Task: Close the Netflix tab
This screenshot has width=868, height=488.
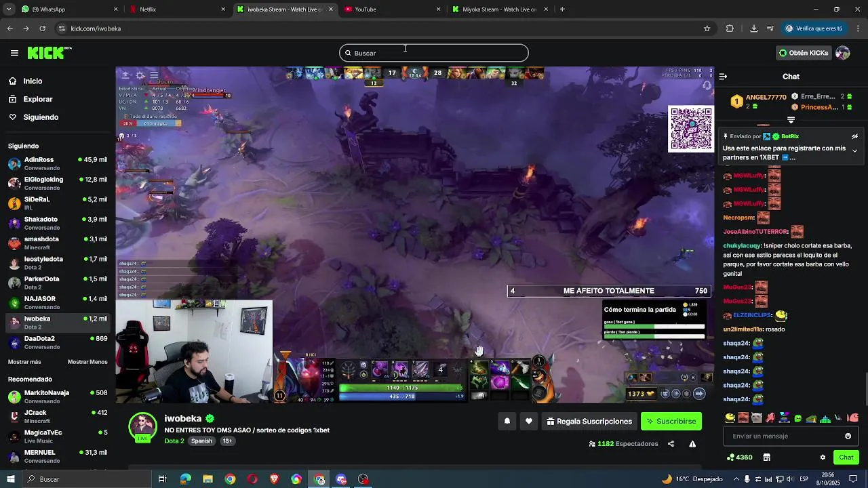Action: [x=223, y=9]
